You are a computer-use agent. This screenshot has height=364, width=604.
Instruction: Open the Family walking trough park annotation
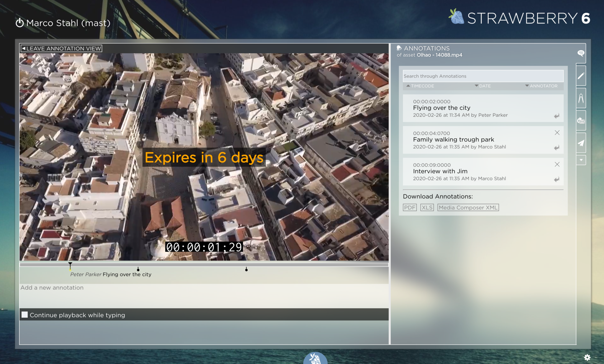coord(483,140)
